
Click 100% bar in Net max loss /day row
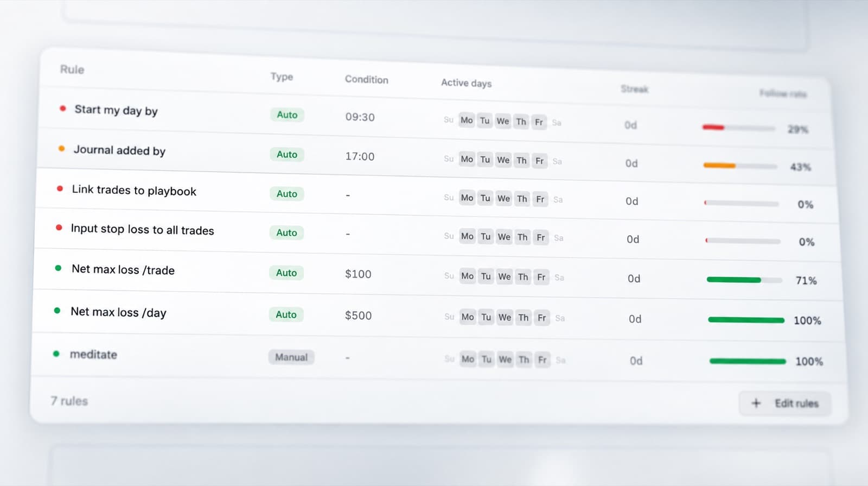(746, 320)
